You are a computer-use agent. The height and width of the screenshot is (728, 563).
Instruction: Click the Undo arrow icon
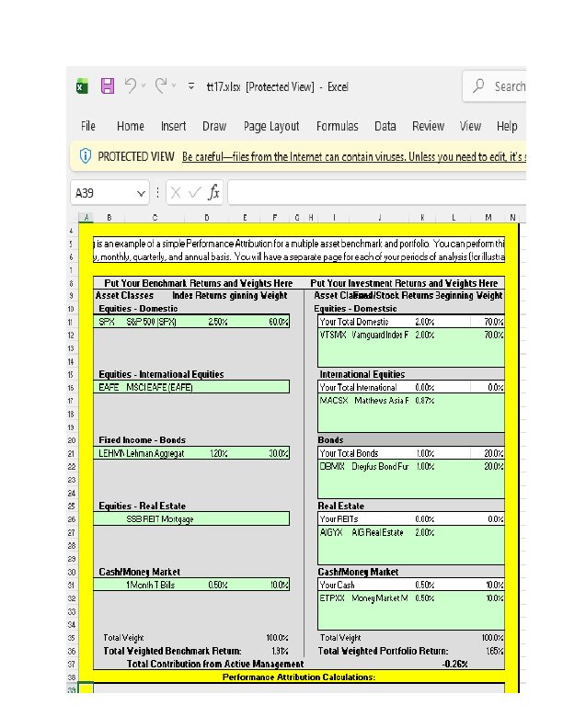pos(131,85)
